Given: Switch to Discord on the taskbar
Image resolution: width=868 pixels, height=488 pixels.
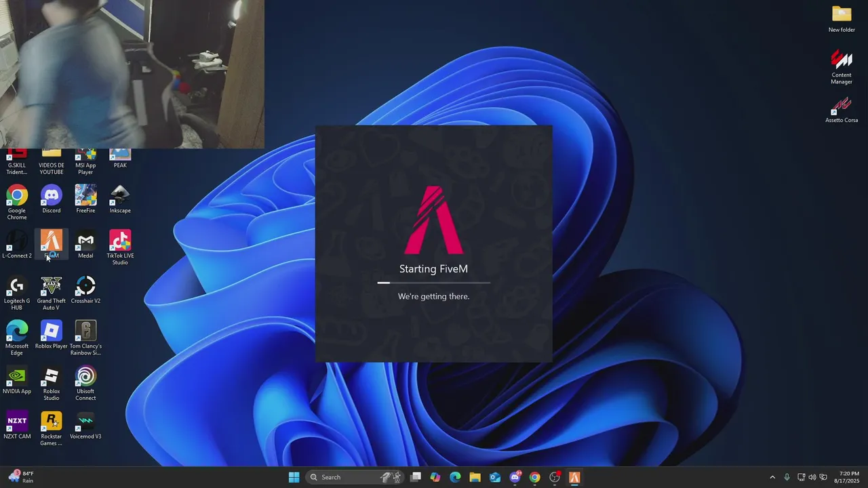Looking at the screenshot, I should coord(515,477).
